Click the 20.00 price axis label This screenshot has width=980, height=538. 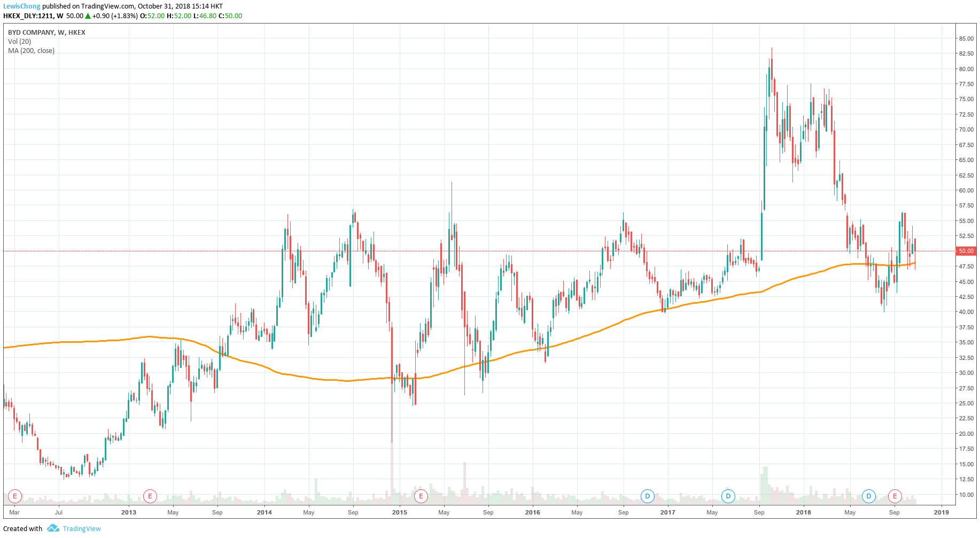966,434
